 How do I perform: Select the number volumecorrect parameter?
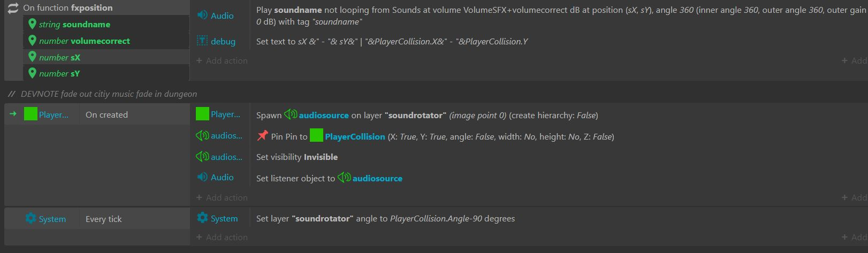tap(85, 41)
